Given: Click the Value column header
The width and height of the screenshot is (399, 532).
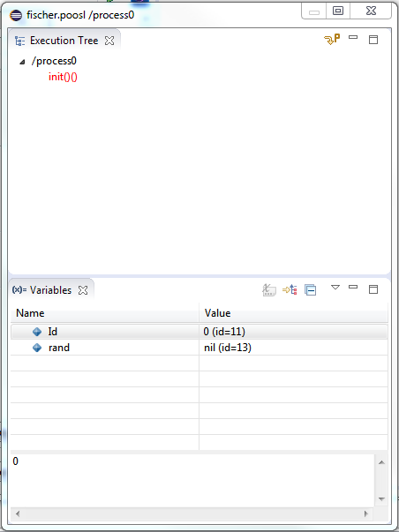Looking at the screenshot, I should click(x=293, y=313).
